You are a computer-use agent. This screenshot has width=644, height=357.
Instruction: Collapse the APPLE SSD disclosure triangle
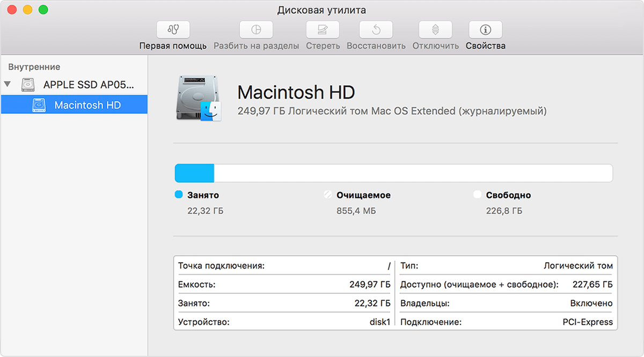[7, 84]
